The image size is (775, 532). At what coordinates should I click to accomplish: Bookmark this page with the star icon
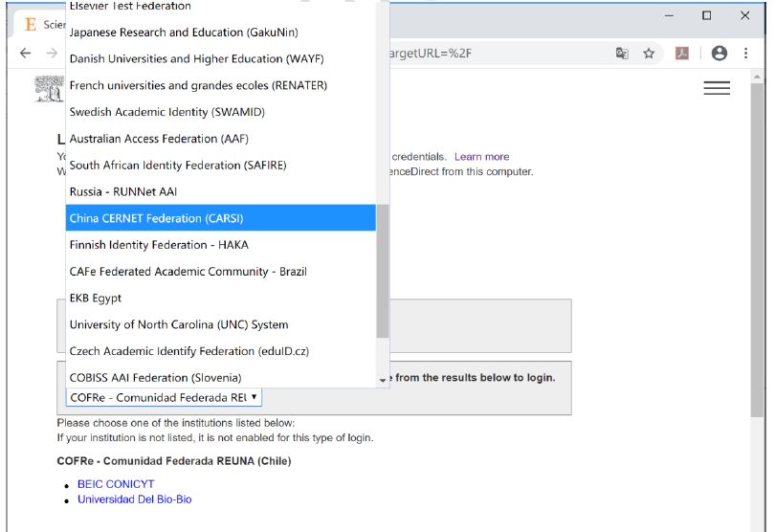[649, 53]
